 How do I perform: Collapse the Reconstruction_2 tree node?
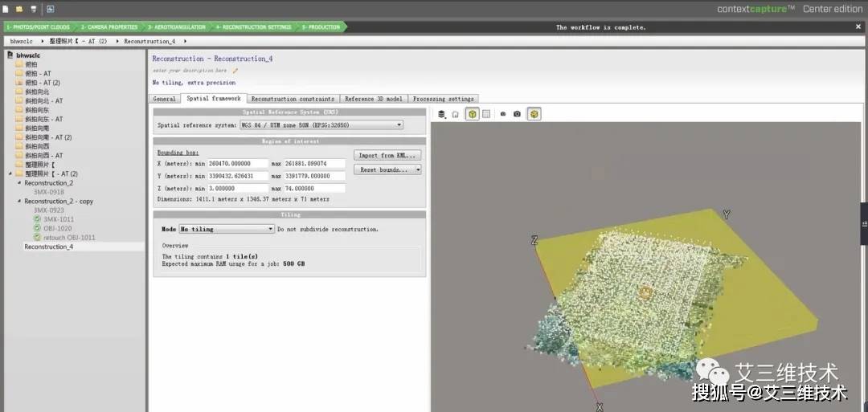point(19,183)
